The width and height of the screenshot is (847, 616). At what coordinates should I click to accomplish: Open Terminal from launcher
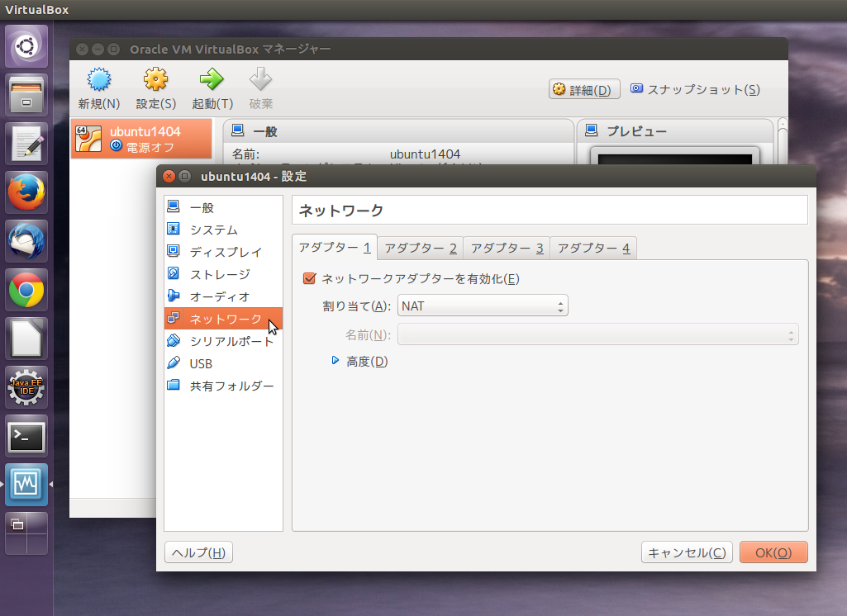[x=26, y=436]
